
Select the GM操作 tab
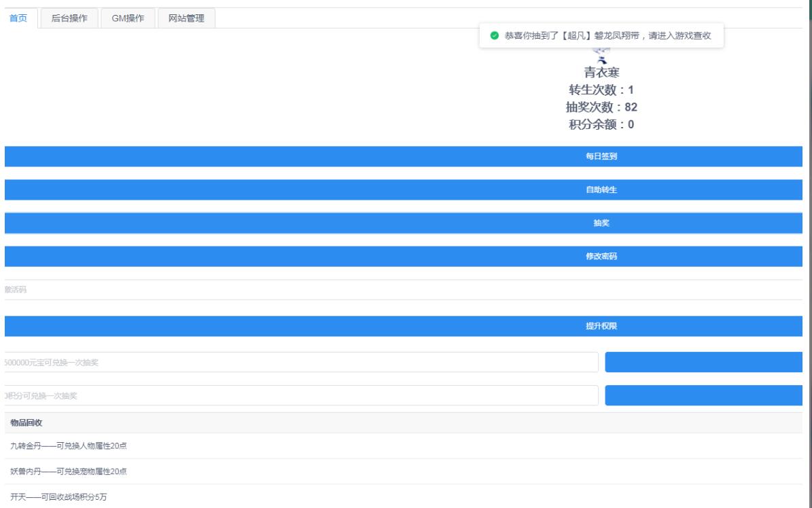[128, 18]
